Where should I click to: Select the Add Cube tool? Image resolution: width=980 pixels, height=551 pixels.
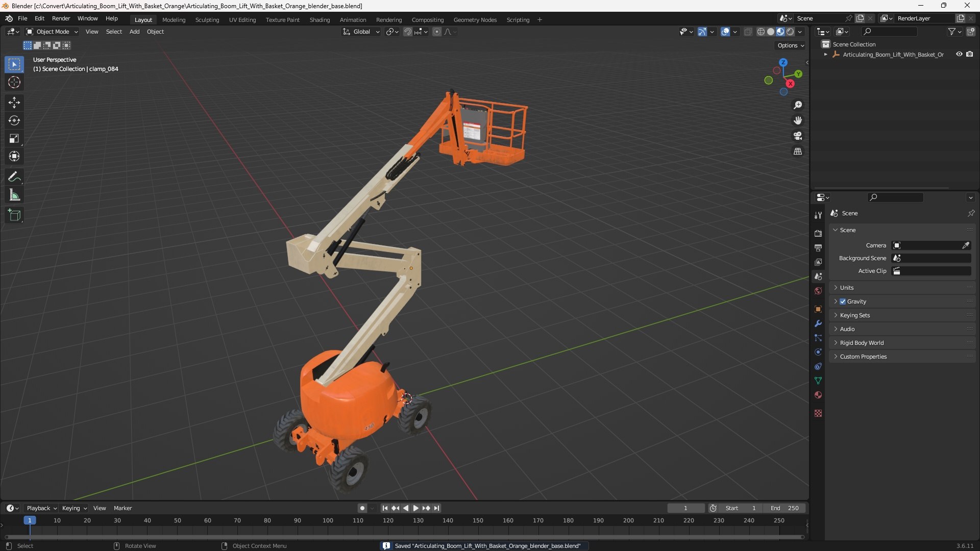click(14, 215)
